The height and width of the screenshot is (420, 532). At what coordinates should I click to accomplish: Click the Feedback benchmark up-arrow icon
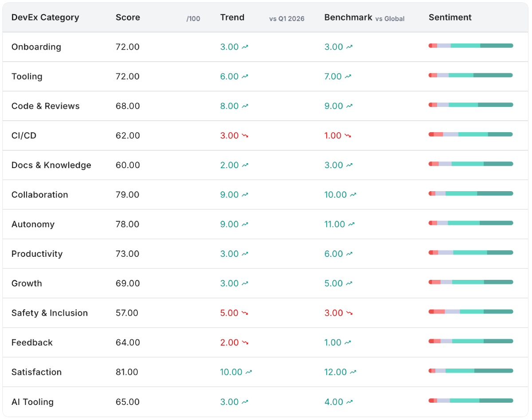coord(348,342)
